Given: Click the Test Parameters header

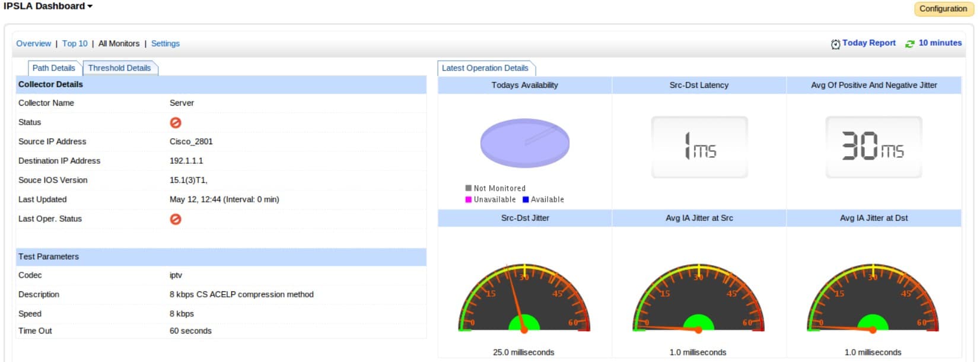Looking at the screenshot, I should pyautogui.click(x=221, y=256).
